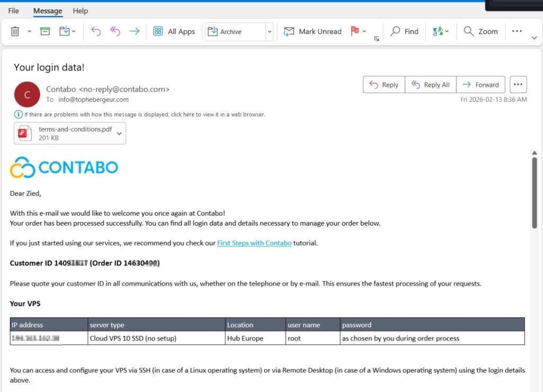Viewport: 543px width, 392px height.
Task: Mark the message as unread
Action: tap(313, 31)
